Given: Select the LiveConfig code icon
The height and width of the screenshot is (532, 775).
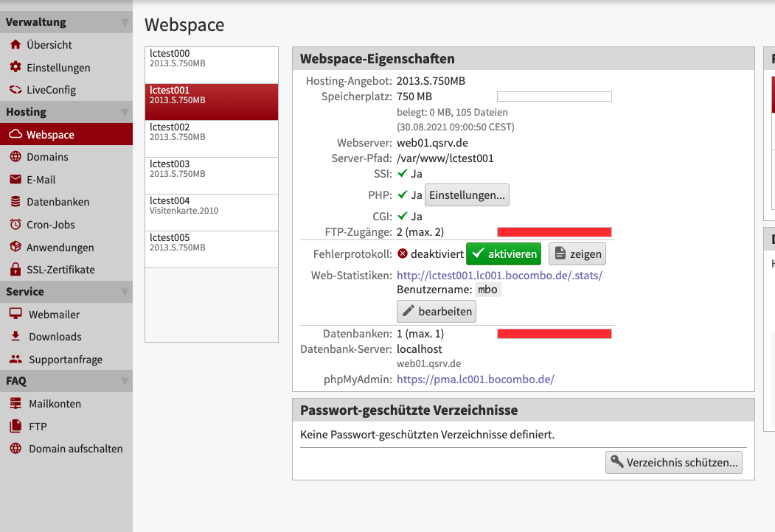Looking at the screenshot, I should coord(15,88).
